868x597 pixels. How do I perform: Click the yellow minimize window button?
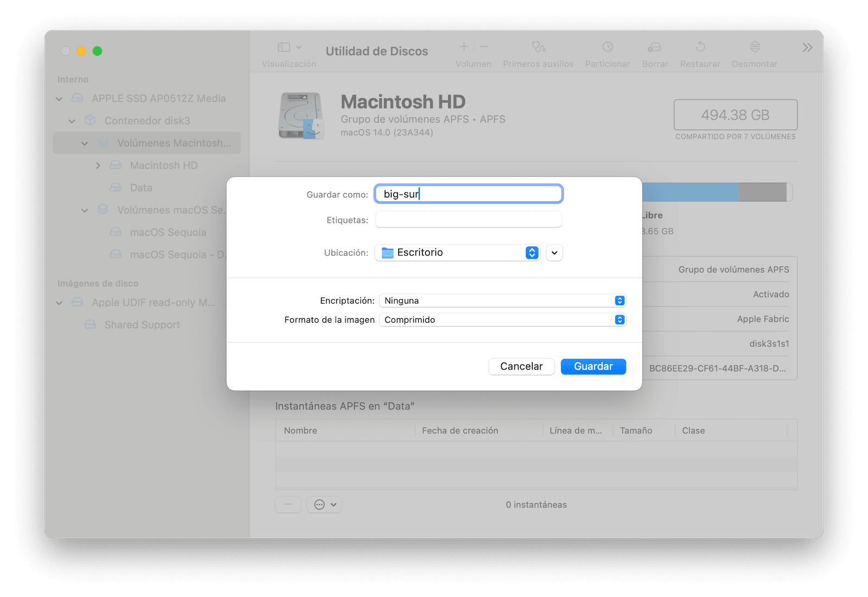[x=81, y=51]
